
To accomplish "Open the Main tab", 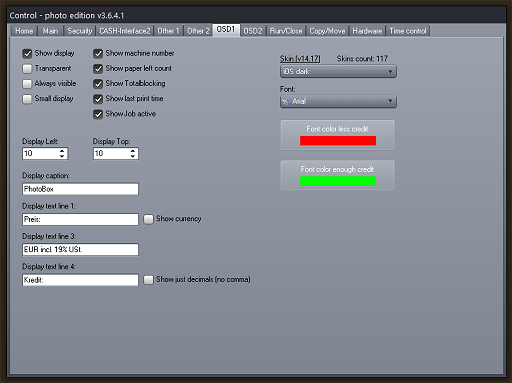I will (x=50, y=31).
